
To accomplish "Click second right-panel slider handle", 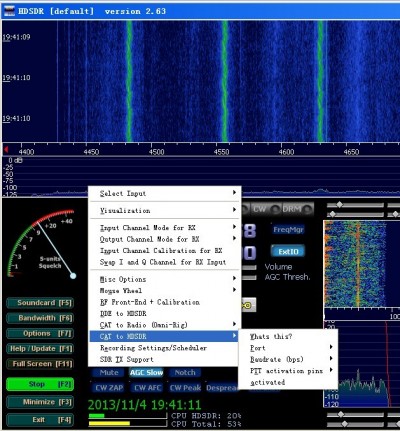I will tap(332, 214).
